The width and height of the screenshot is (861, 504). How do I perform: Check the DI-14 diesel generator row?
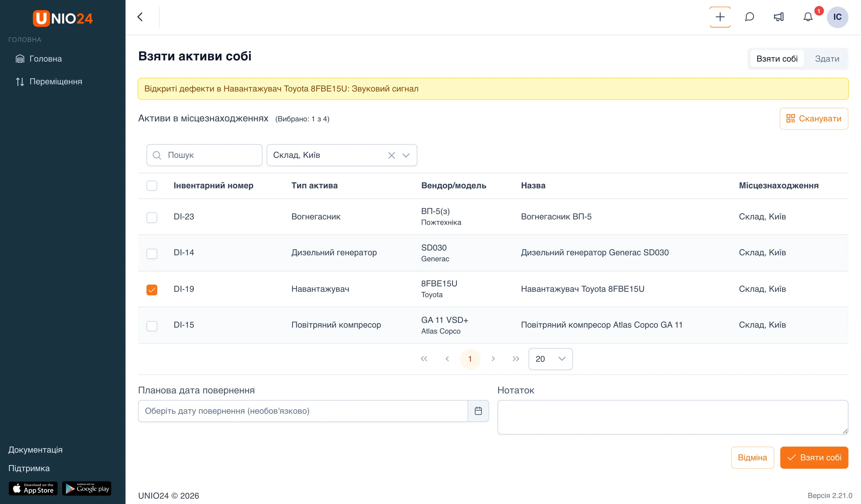coord(152,253)
